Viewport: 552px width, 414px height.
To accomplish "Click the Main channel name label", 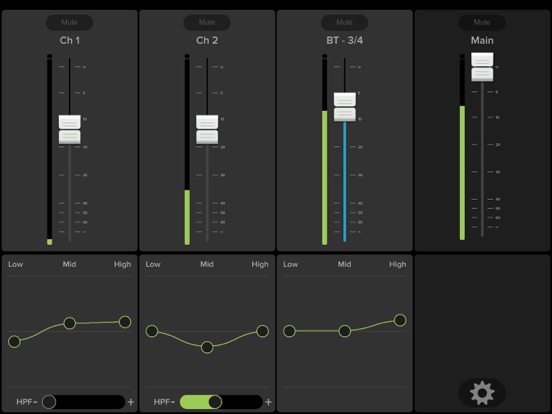I will [x=482, y=40].
